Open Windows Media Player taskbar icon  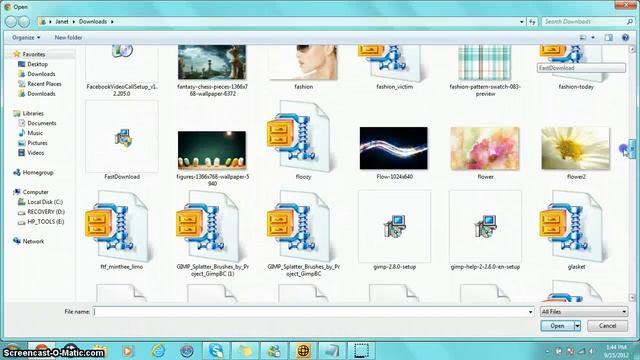point(128,351)
